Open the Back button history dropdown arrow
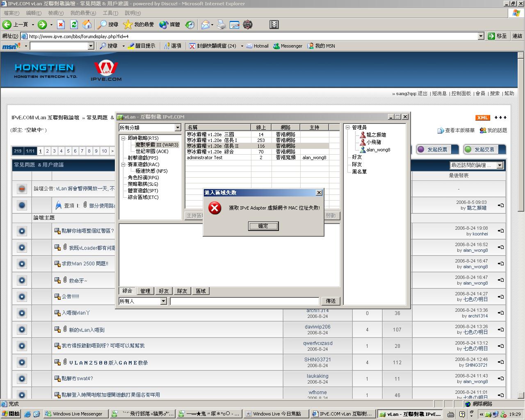 coord(33,25)
